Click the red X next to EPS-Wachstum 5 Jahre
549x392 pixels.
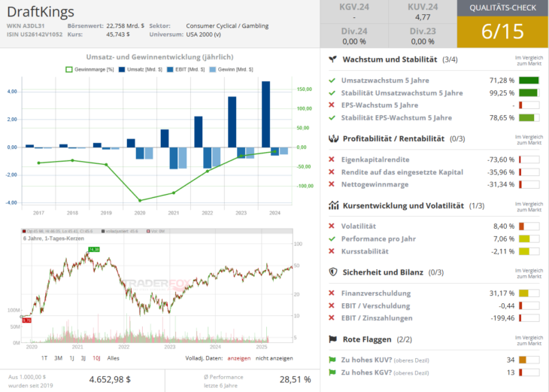click(x=332, y=105)
